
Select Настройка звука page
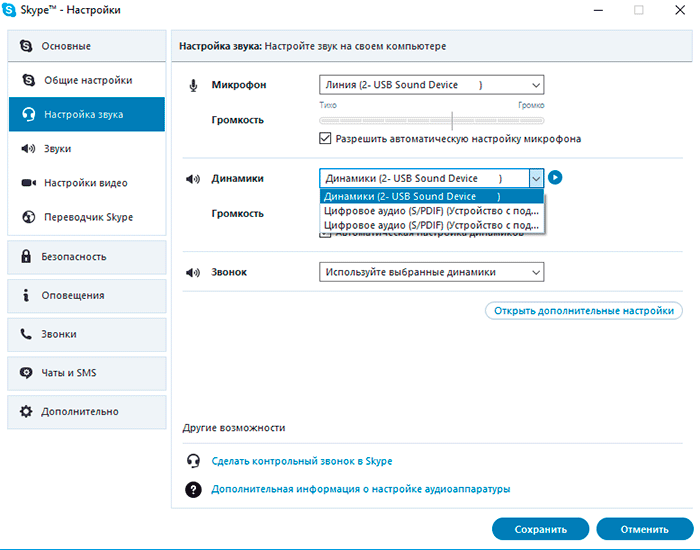click(x=87, y=114)
